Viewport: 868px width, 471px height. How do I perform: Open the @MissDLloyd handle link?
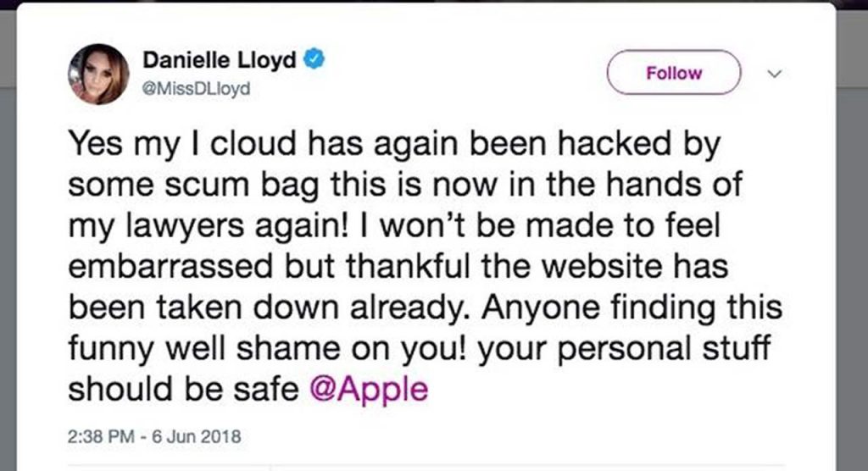tap(197, 88)
